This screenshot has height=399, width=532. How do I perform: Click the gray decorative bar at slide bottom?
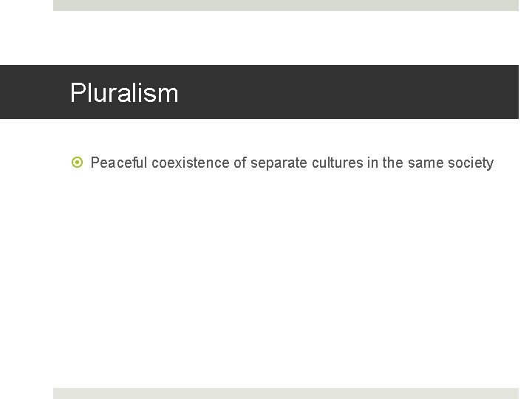[x=286, y=393]
